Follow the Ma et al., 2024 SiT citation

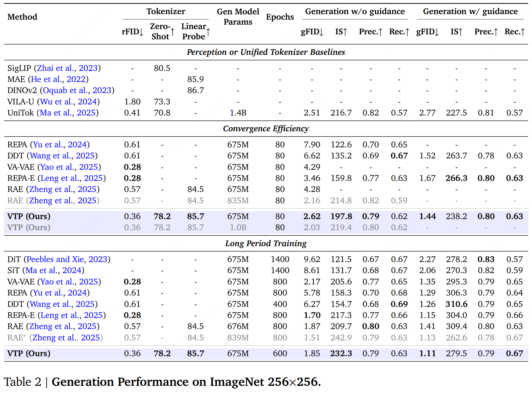53,270
